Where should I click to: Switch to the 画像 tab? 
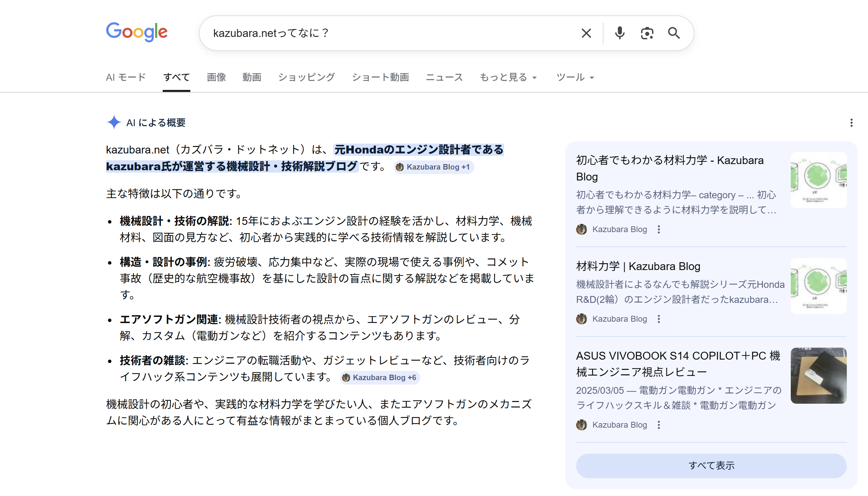[x=216, y=77]
